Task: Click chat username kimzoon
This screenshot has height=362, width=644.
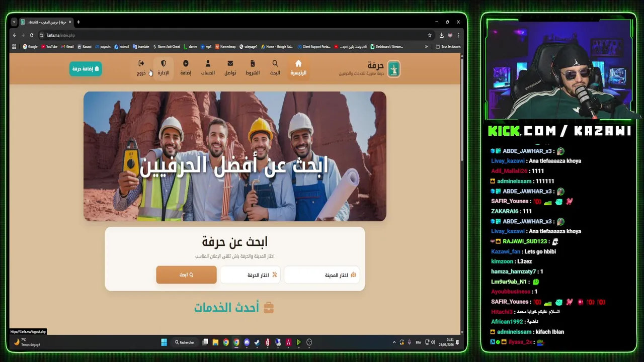Action: click(501, 261)
